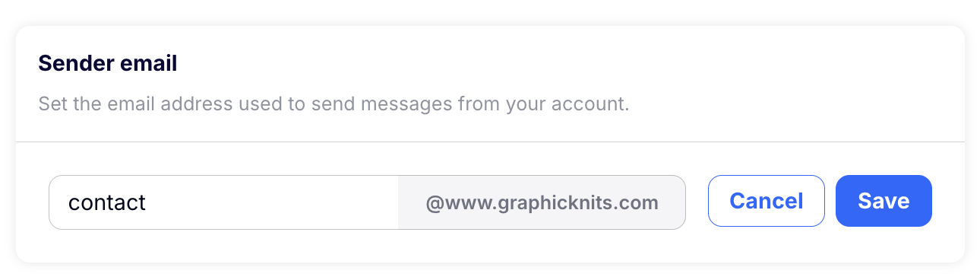Click inside the email username text box

point(223,202)
